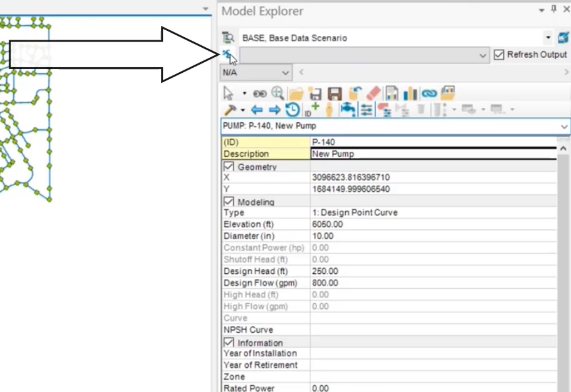Click the Design Head value 250.00

click(x=325, y=271)
